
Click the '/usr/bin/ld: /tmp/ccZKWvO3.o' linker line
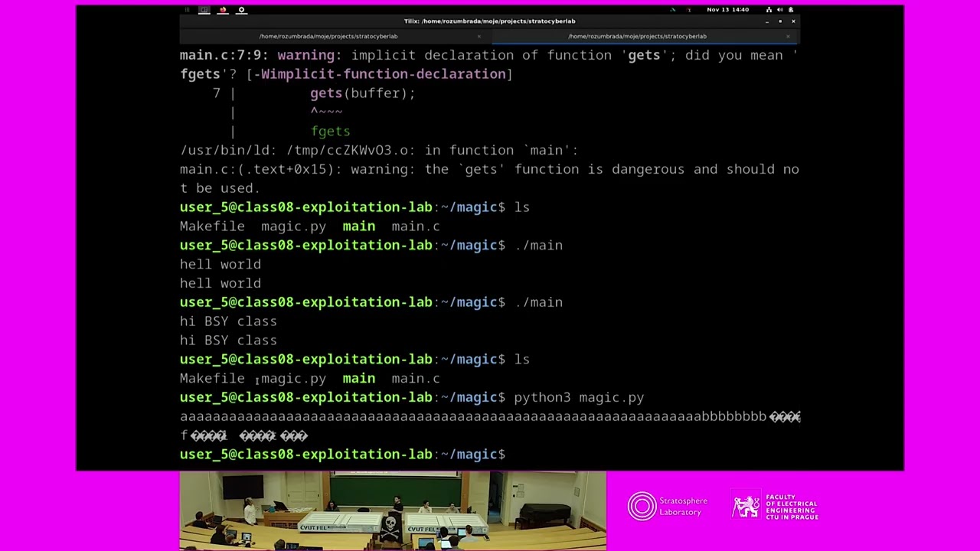coord(379,150)
